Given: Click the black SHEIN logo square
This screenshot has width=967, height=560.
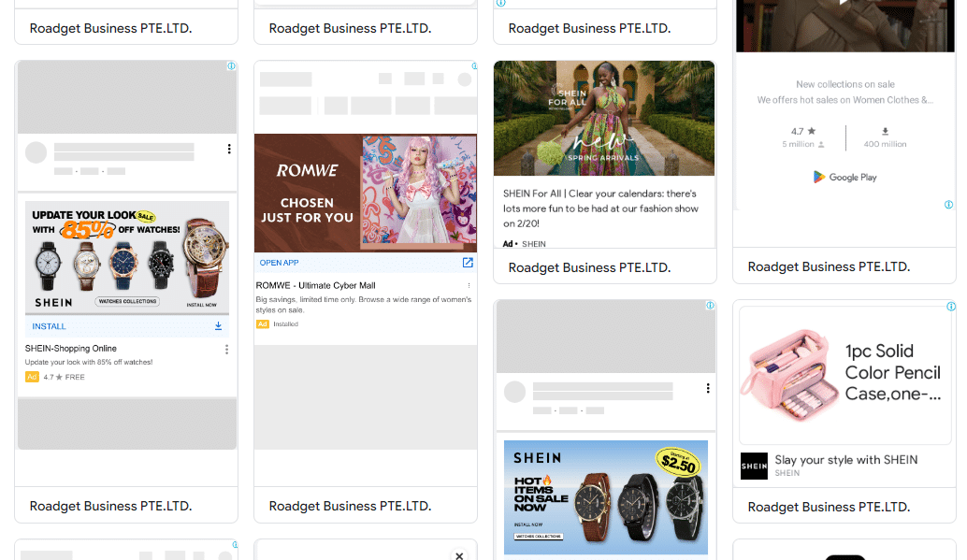Looking at the screenshot, I should [754, 467].
